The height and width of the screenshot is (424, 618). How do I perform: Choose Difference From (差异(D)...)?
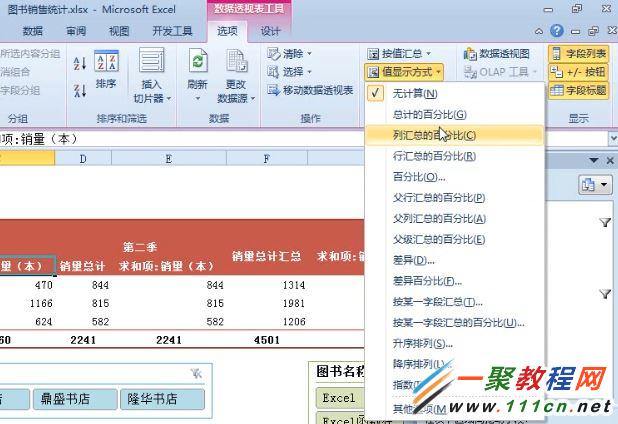pyautogui.click(x=455, y=260)
